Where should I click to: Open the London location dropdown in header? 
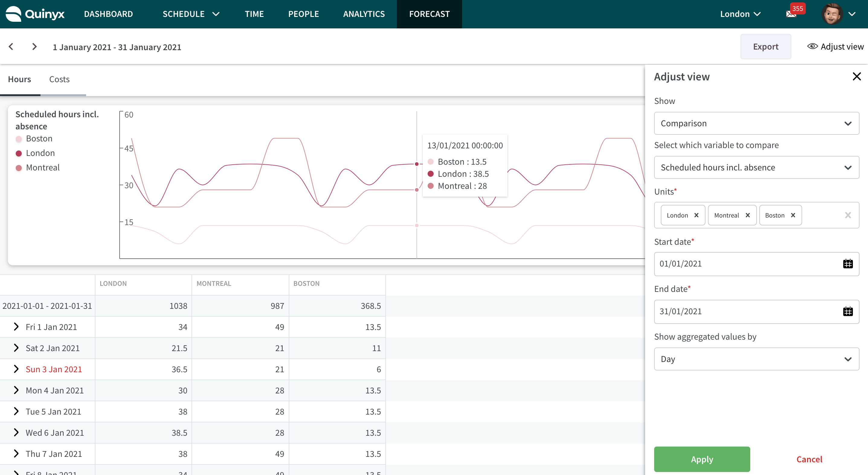740,14
